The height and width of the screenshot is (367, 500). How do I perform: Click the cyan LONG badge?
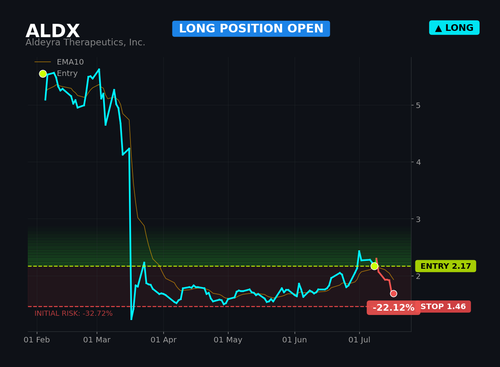point(454,28)
